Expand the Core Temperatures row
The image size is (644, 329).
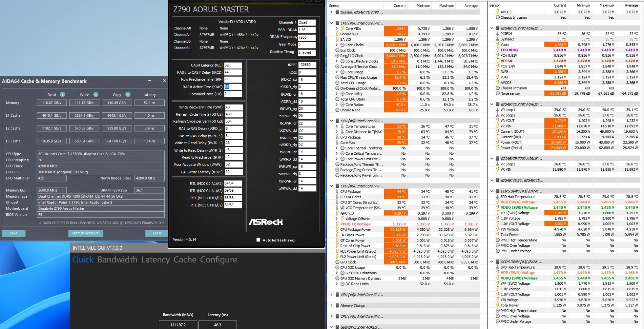(x=337, y=126)
